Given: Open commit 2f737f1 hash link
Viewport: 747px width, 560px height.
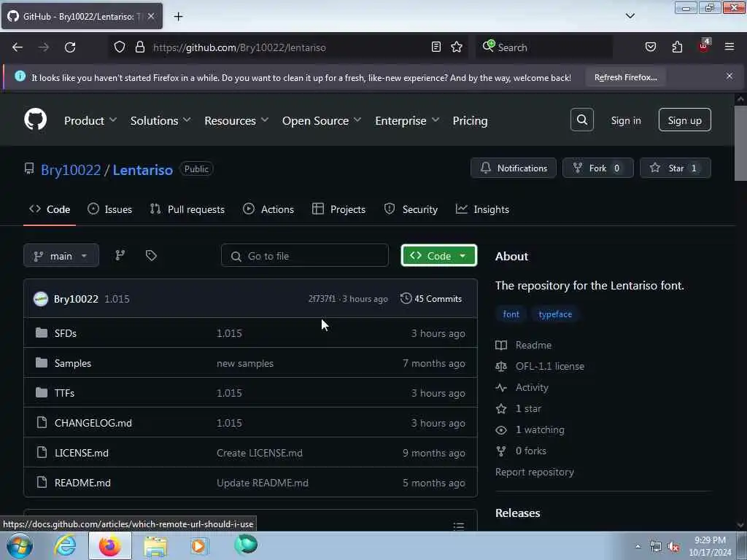Looking at the screenshot, I should [322, 298].
